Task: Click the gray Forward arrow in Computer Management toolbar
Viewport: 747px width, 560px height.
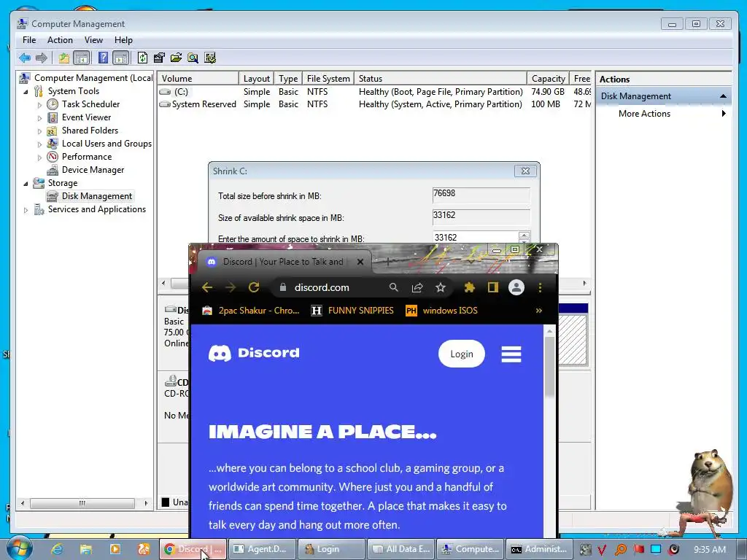Action: click(x=42, y=58)
